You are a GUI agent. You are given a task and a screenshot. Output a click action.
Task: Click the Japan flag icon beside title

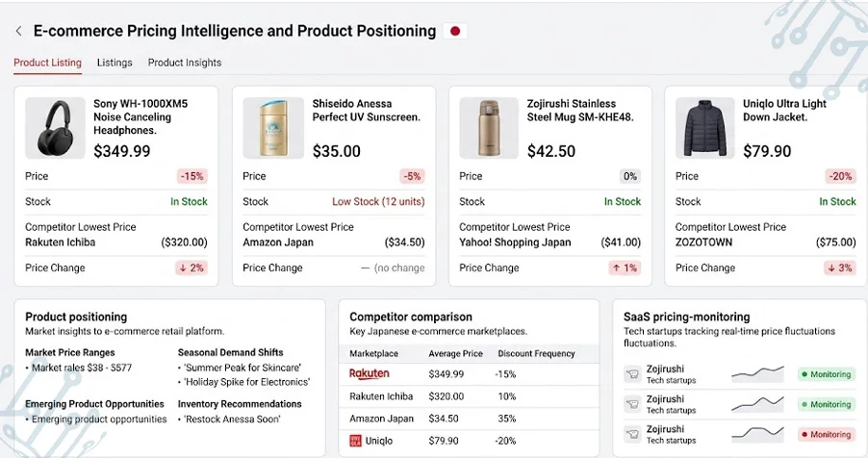[455, 31]
